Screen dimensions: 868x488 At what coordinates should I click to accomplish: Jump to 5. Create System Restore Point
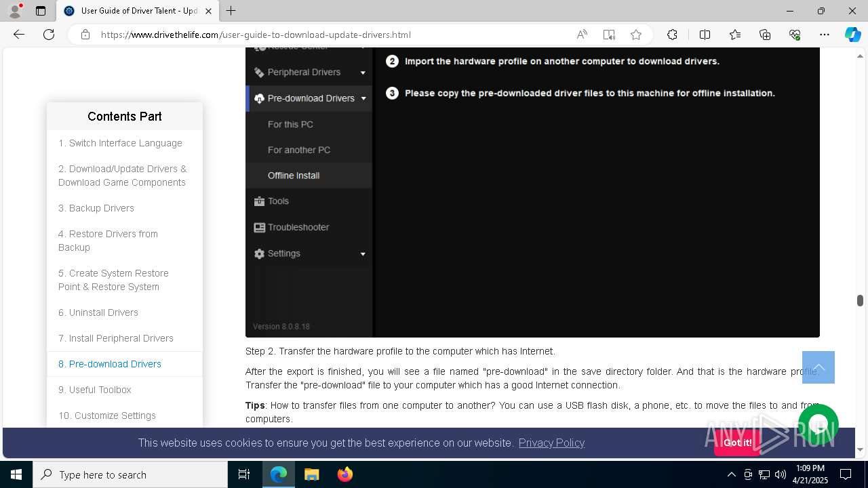point(113,280)
